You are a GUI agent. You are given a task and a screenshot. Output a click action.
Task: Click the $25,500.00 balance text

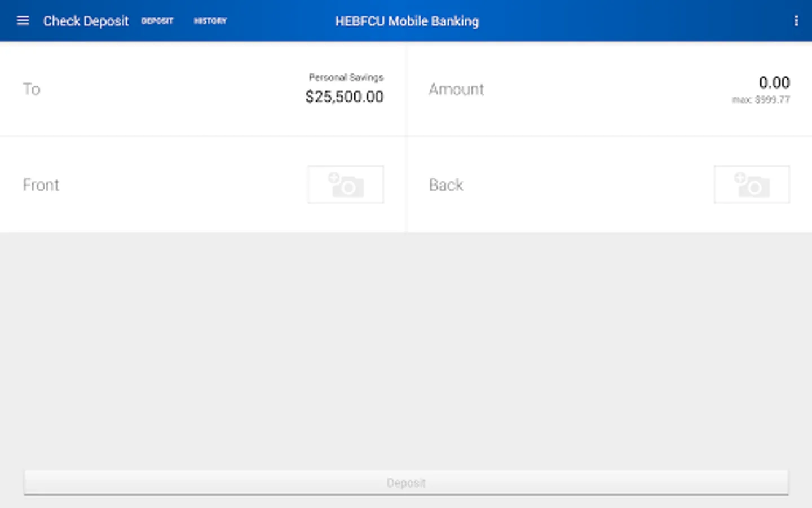pos(345,97)
